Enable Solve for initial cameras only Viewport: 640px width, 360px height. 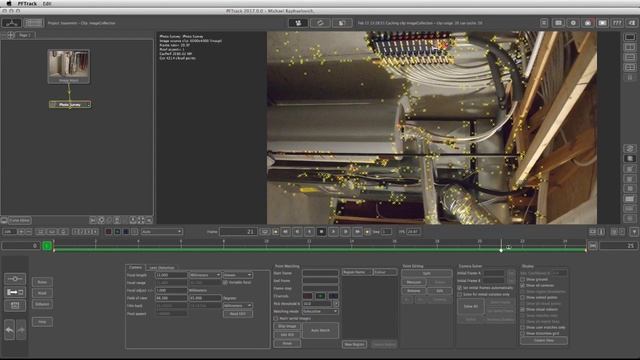pyautogui.click(x=460, y=294)
